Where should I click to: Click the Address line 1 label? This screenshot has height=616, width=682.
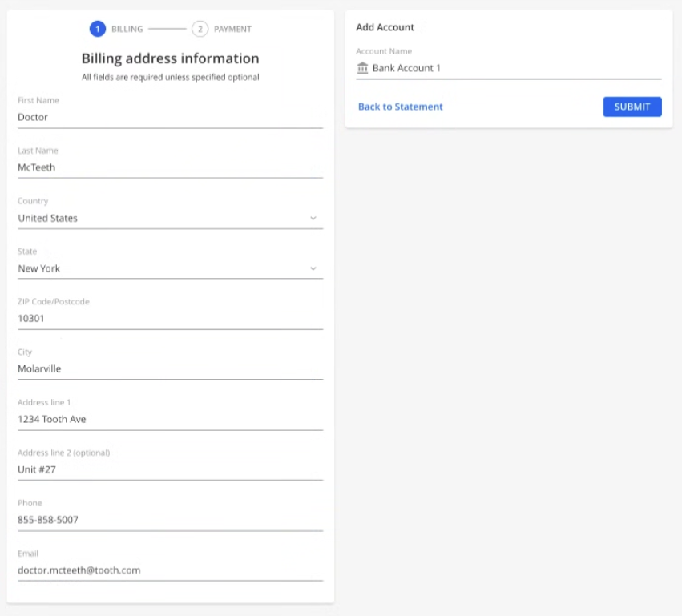coord(44,403)
